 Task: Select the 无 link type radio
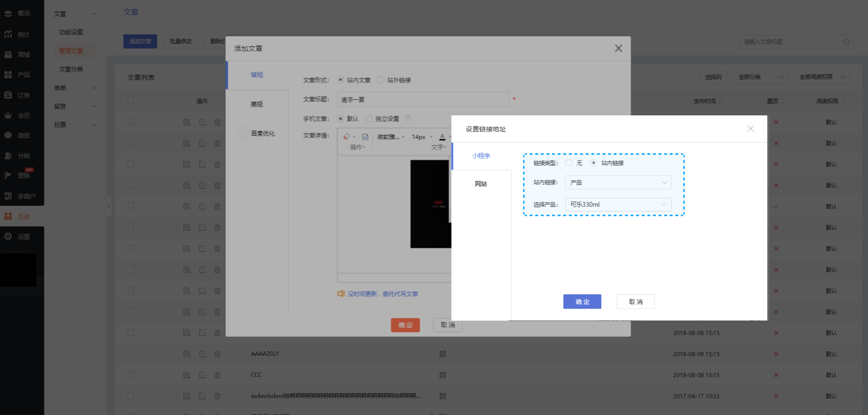point(569,163)
